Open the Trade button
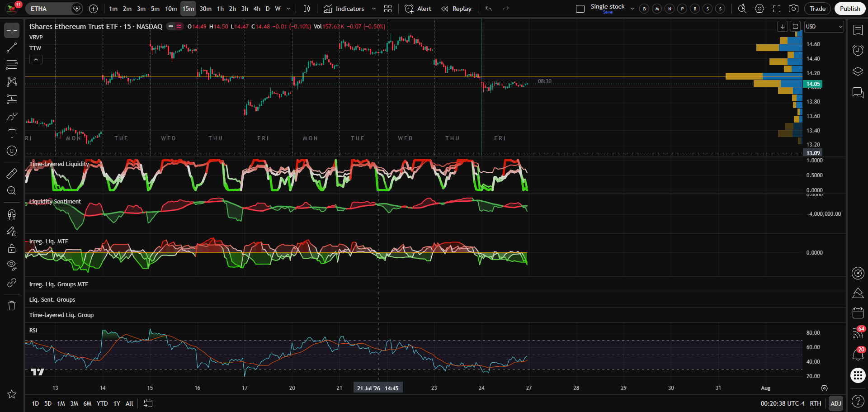This screenshot has width=868, height=412. click(x=817, y=9)
